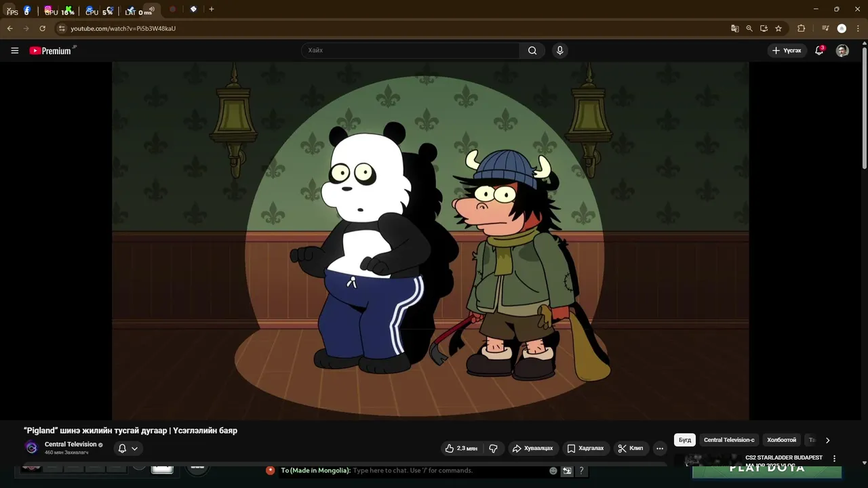This screenshot has height=488, width=868.
Task: Install the app from address bar icon
Action: 764,28
